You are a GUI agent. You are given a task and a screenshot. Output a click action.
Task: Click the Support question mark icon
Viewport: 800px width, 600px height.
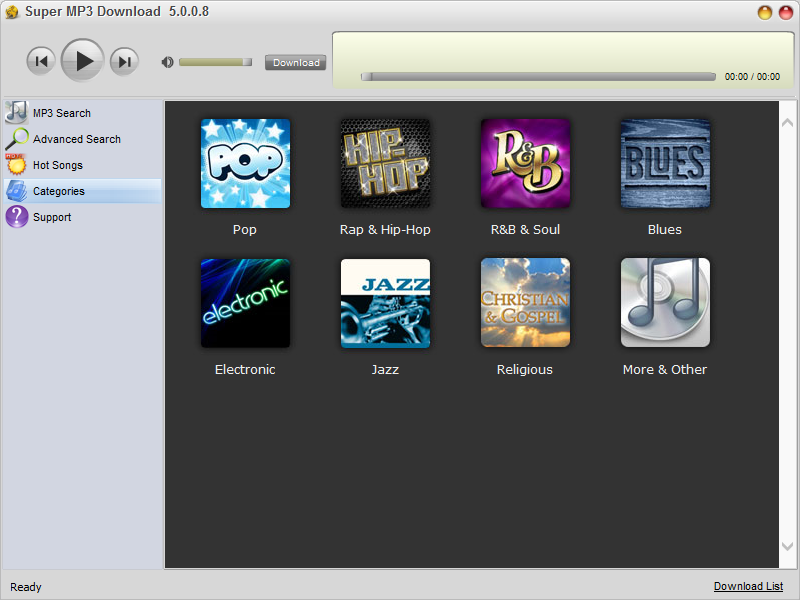[x=16, y=217]
